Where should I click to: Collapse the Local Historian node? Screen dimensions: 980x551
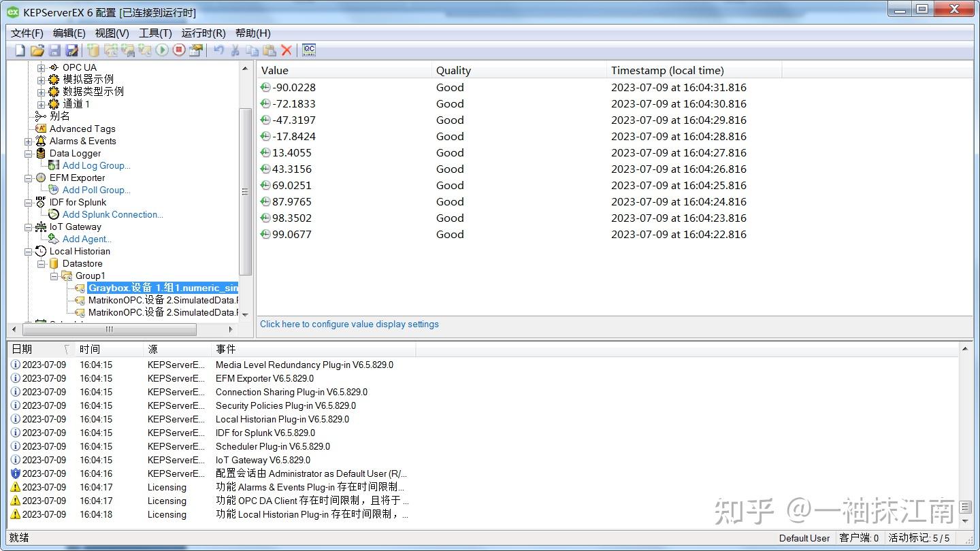29,251
